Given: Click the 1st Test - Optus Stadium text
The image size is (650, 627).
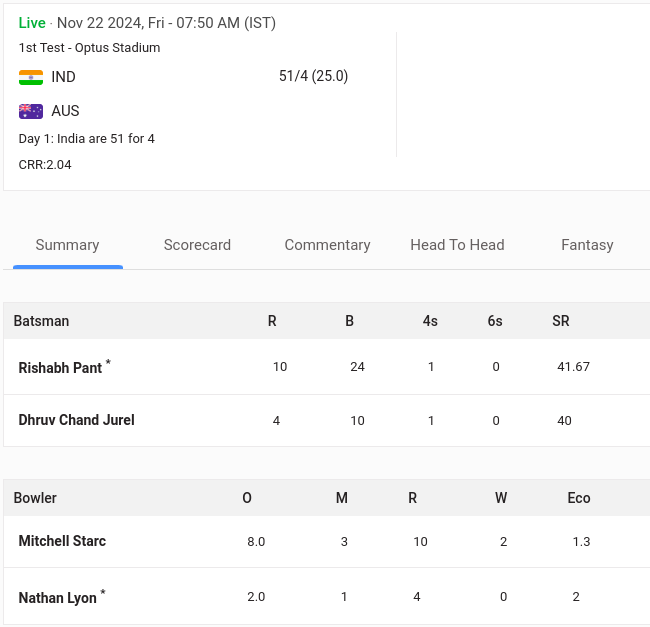Looking at the screenshot, I should click(89, 47).
